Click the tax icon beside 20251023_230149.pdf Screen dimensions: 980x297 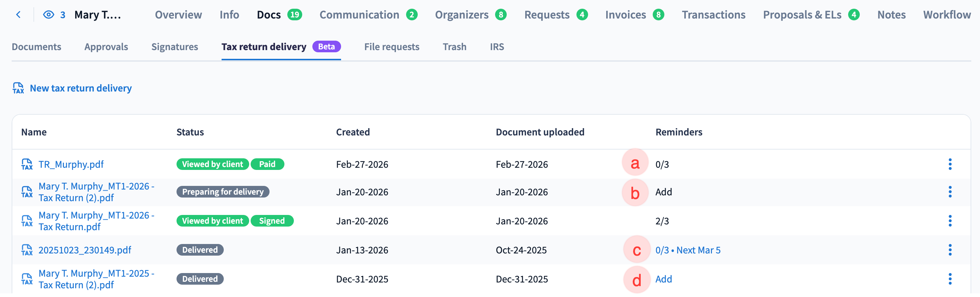pyautogui.click(x=27, y=250)
